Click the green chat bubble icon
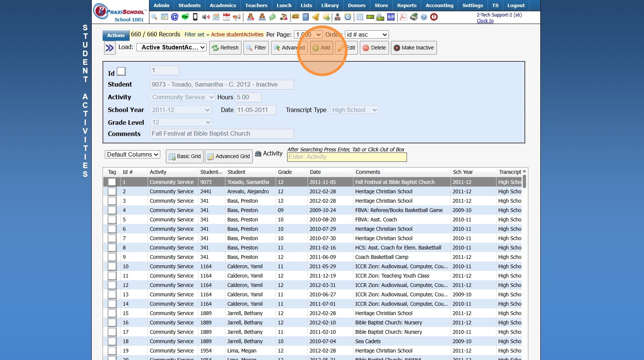The height and width of the screenshot is (360, 644). tap(185, 17)
